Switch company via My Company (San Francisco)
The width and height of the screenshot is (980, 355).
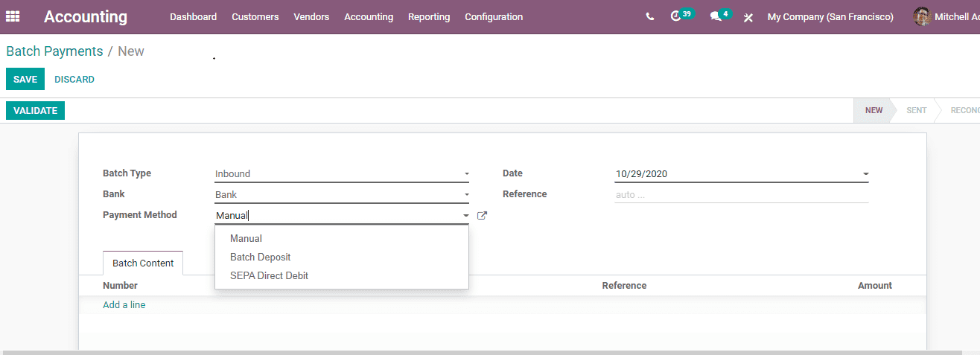[830, 16]
